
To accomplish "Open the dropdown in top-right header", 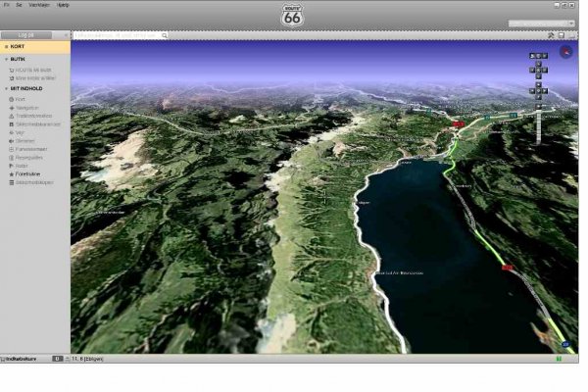I will [x=541, y=23].
